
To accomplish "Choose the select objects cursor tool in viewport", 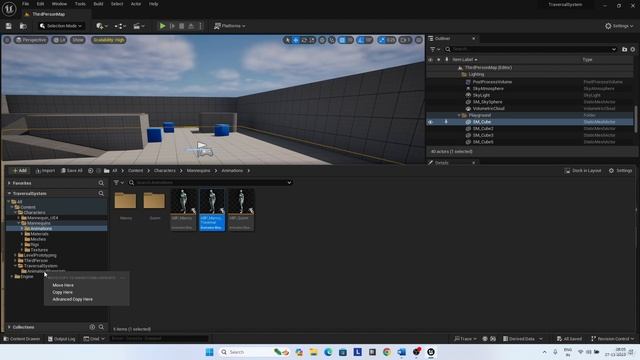I will pyautogui.click(x=288, y=40).
